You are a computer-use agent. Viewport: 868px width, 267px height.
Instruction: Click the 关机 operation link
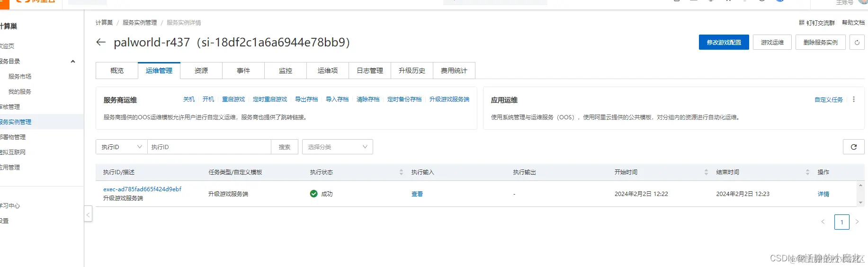pyautogui.click(x=189, y=99)
